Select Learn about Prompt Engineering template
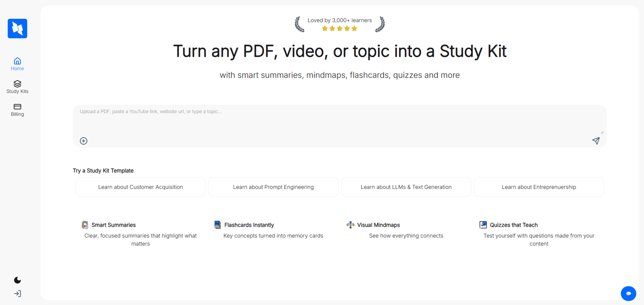This screenshot has height=305, width=644. point(273,187)
